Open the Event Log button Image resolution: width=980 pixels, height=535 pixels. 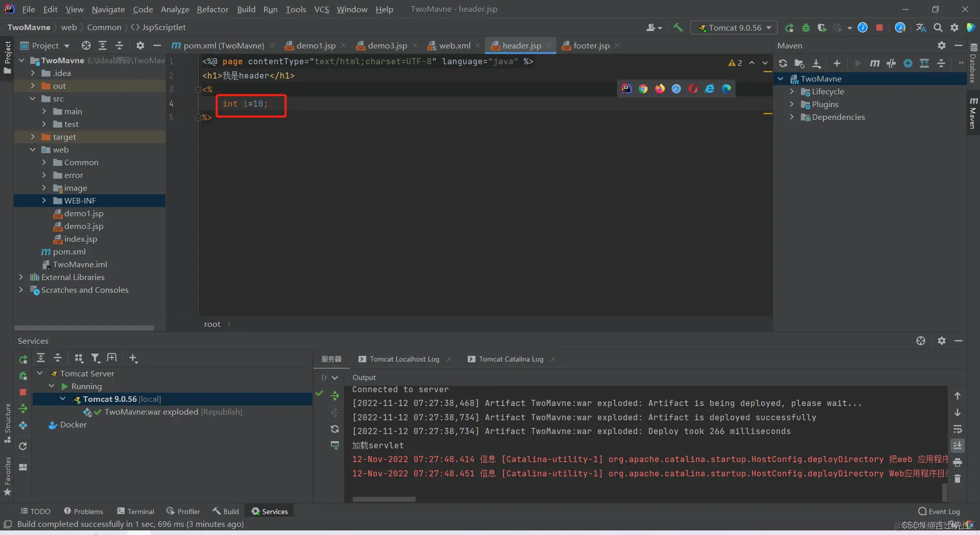939,511
